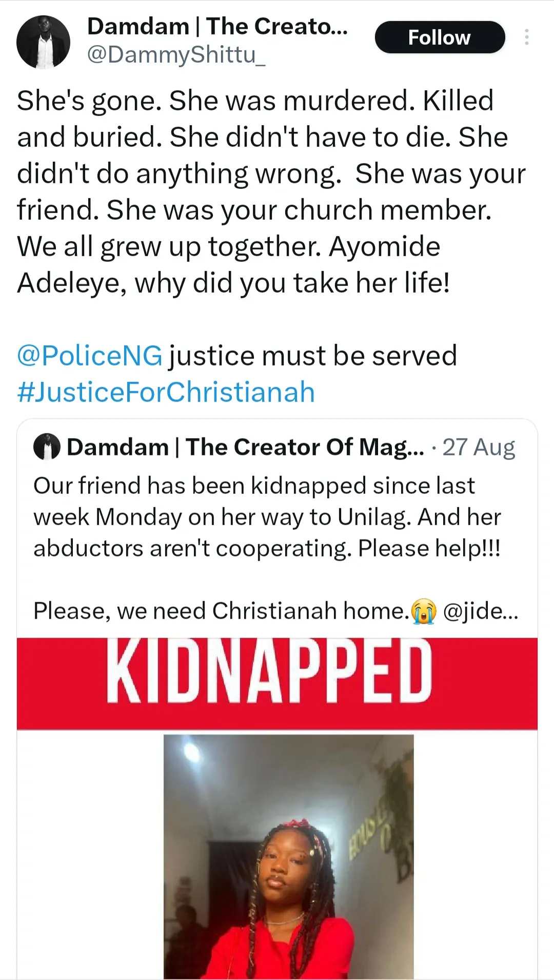Tap the "Please, we need Christianah home" line
Image resolution: width=554 pixels, height=980 pixels.
tap(221, 611)
